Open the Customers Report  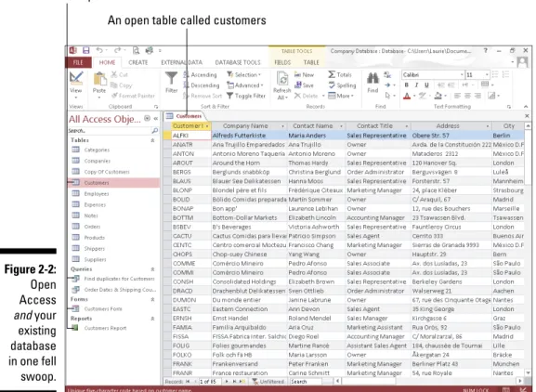(x=105, y=328)
